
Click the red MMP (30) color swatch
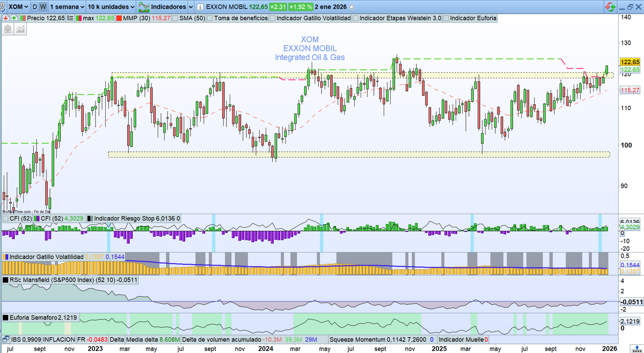click(119, 18)
